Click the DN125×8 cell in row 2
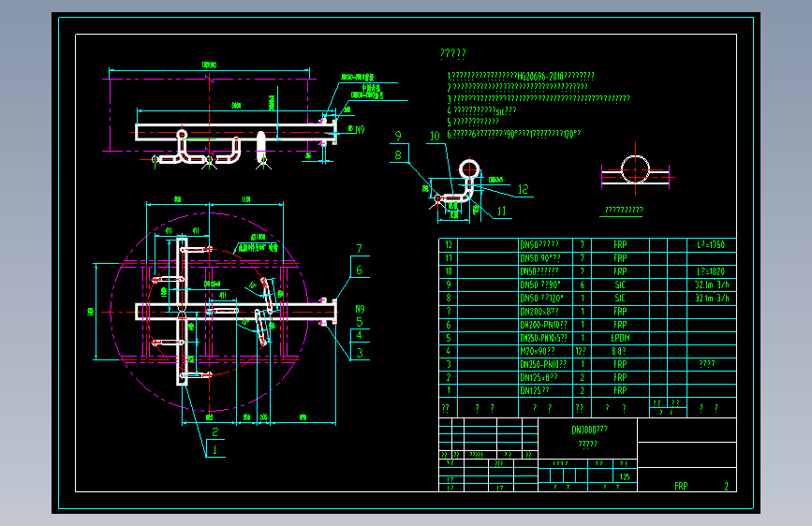 pyautogui.click(x=539, y=377)
